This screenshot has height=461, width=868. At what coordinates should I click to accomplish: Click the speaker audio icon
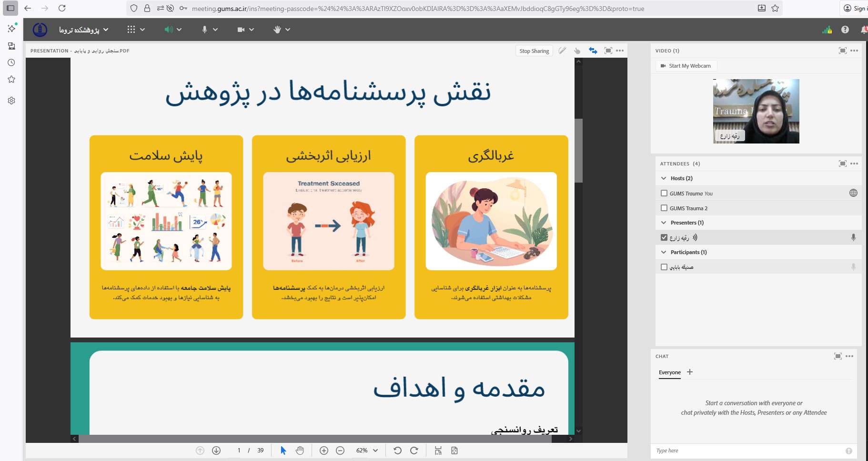[168, 30]
